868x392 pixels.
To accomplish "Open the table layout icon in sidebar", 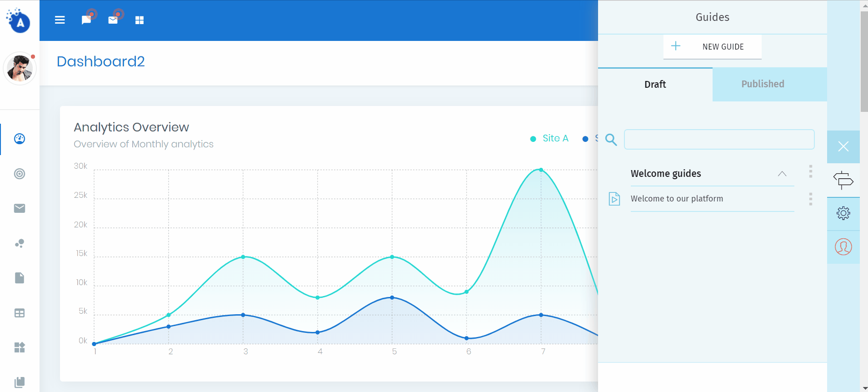I will [x=20, y=313].
